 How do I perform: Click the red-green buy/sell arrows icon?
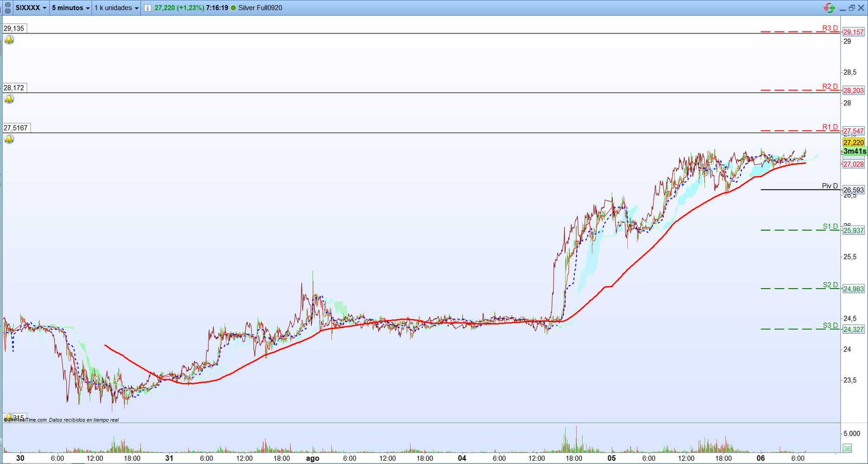[829, 8]
